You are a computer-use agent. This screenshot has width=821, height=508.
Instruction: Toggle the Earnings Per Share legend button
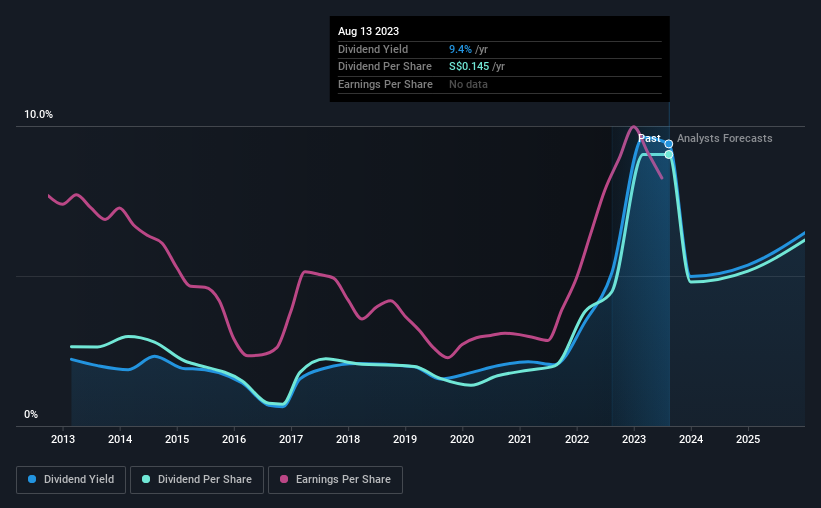click(x=335, y=480)
